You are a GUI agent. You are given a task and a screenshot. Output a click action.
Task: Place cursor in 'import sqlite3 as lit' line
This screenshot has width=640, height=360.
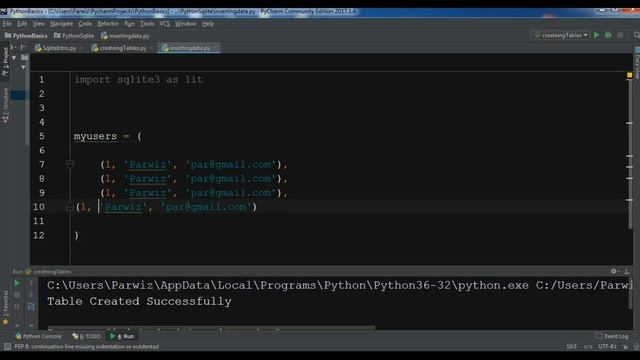pyautogui.click(x=138, y=80)
